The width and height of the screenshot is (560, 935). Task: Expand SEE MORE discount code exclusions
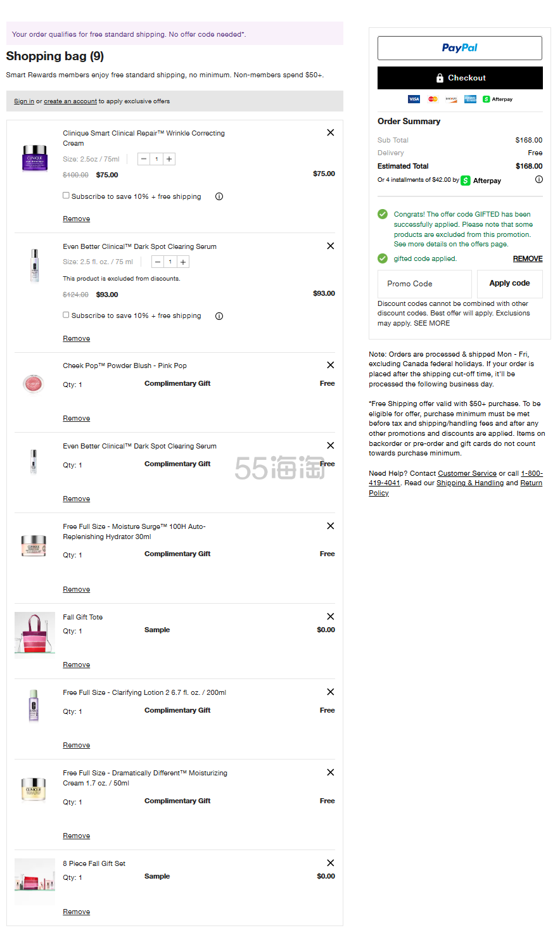point(431,323)
